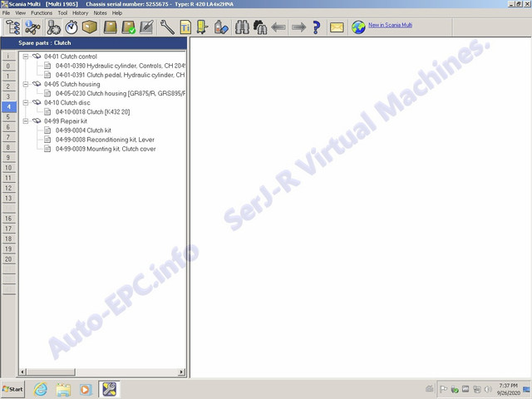Select 04-99-0004 Clutch kit entry

point(83,131)
